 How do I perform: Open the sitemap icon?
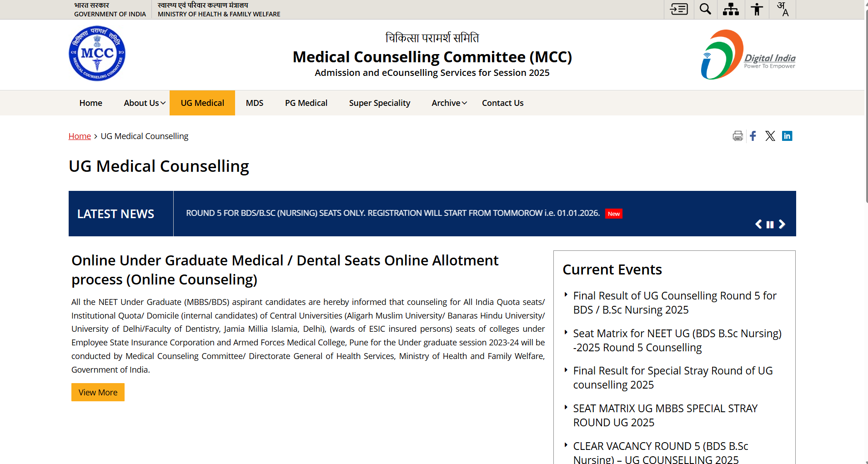pos(731,9)
